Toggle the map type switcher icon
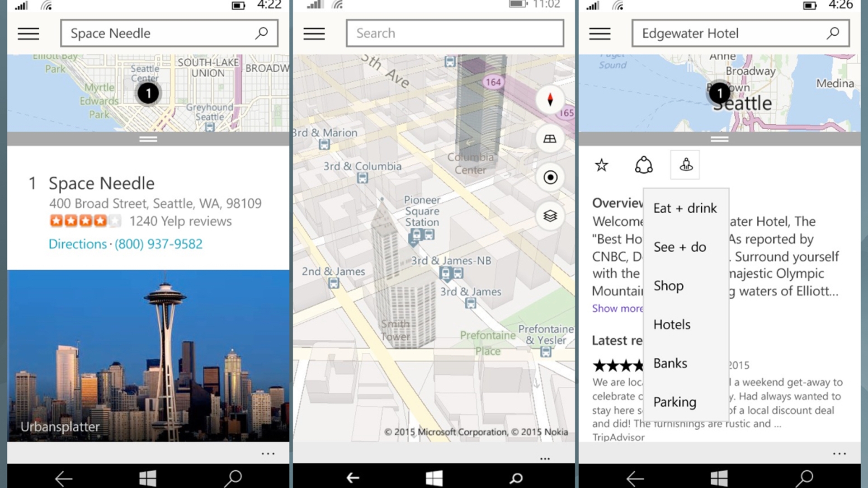 tap(549, 216)
